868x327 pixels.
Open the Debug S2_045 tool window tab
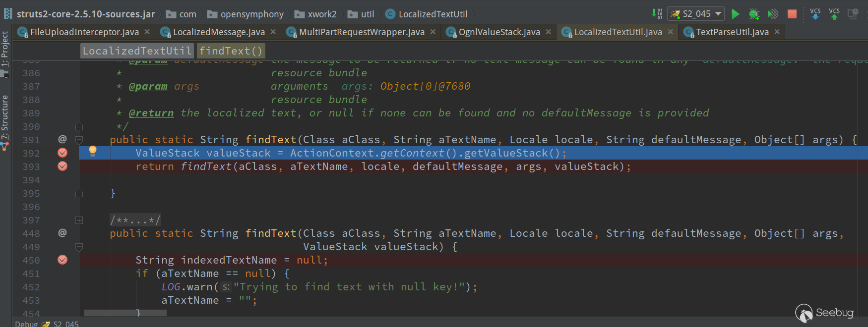coord(47,324)
